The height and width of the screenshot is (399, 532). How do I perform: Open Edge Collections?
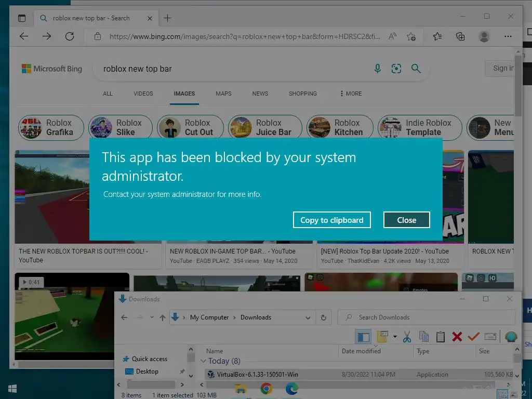coord(460,36)
